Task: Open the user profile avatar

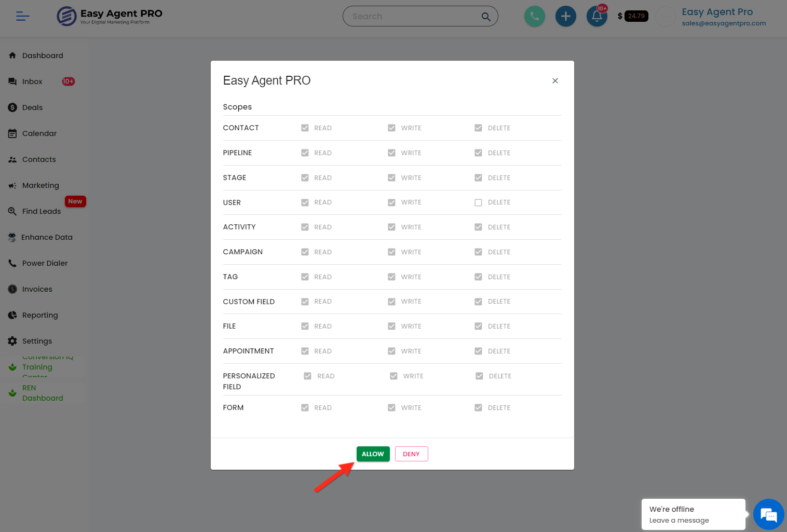Action: tap(666, 17)
